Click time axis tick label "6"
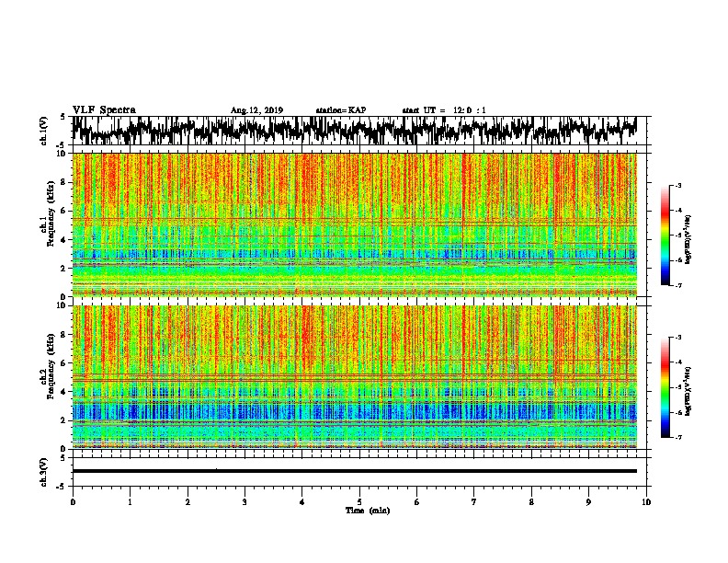This screenshot has width=728, height=563. (417, 502)
